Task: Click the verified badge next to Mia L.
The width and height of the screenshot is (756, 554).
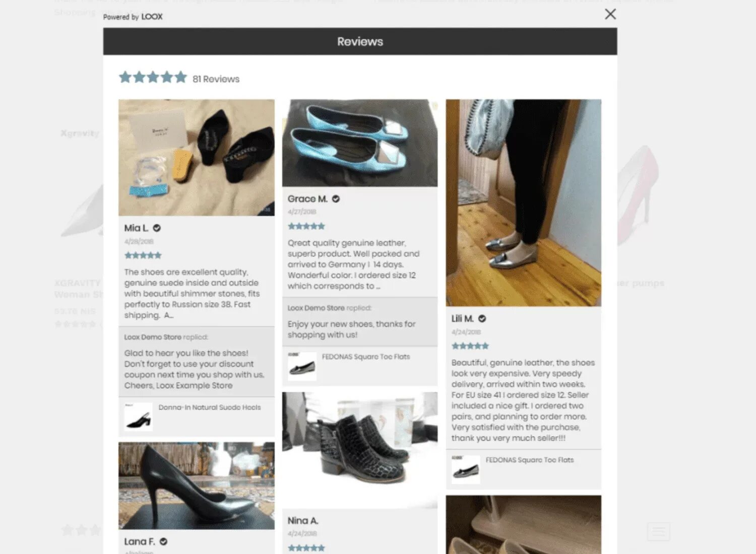Action: 157,228
